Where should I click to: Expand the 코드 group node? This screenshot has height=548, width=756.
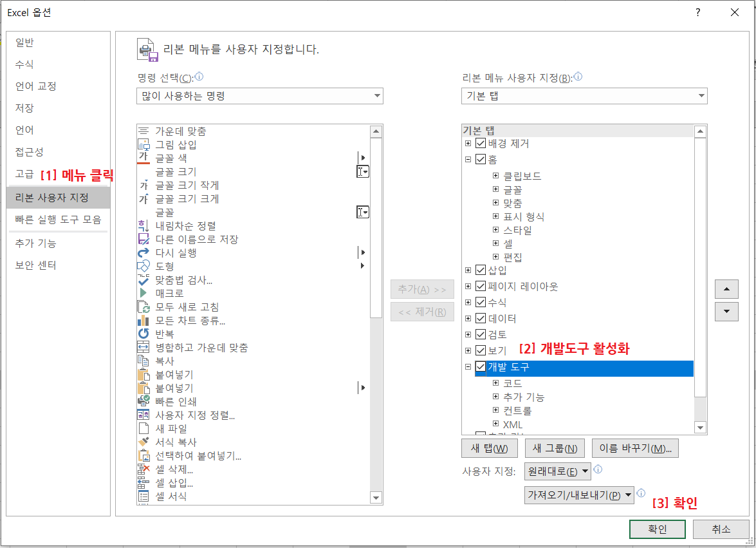pos(495,383)
